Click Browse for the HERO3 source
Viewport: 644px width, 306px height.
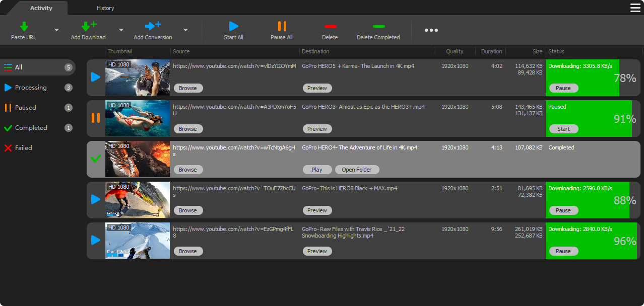coord(188,129)
